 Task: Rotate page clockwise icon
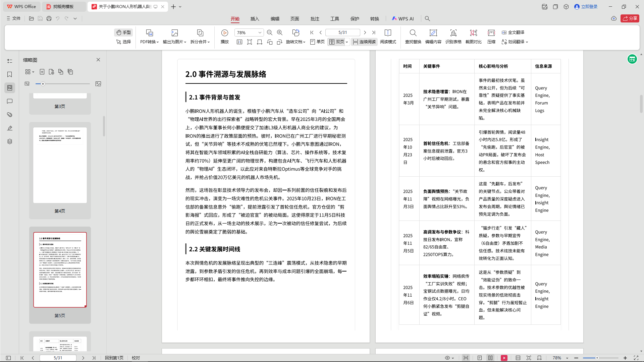click(280, 42)
